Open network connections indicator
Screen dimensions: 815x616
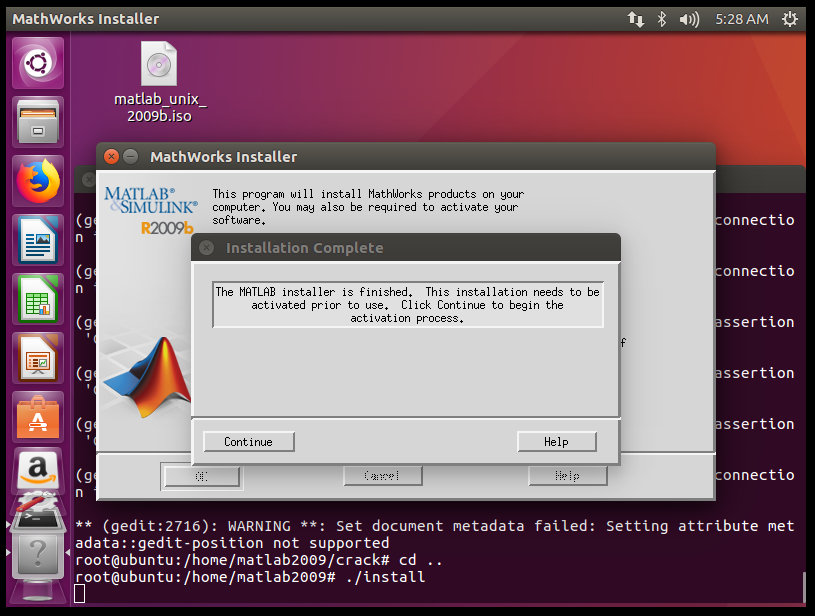click(635, 19)
